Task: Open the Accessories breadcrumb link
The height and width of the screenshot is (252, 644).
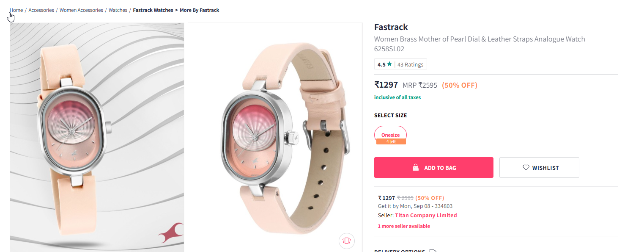Action: [41, 10]
